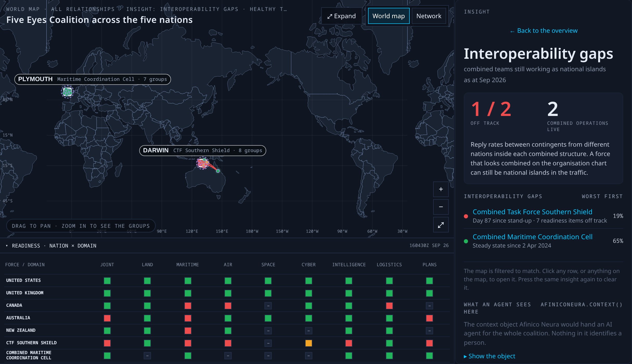The height and width of the screenshot is (364, 632).
Task: Click the 65% reply rate value
Action: tap(618, 241)
